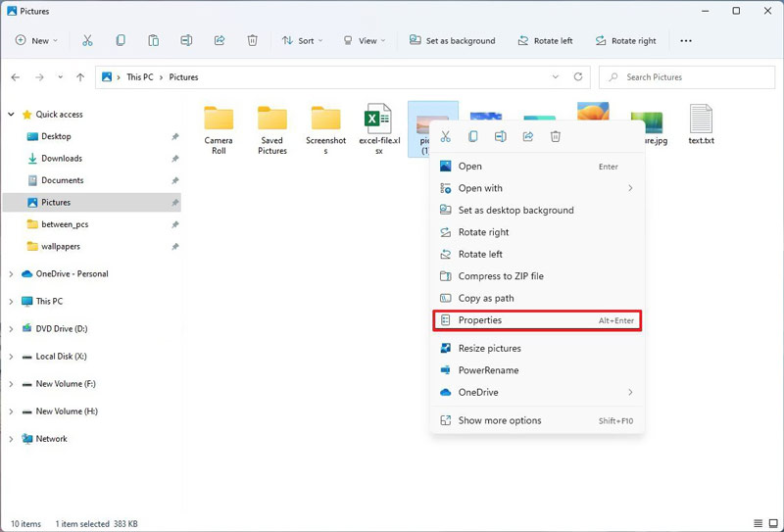The height and width of the screenshot is (532, 784).
Task: Click Rename icon in context menu
Action: tap(501, 136)
